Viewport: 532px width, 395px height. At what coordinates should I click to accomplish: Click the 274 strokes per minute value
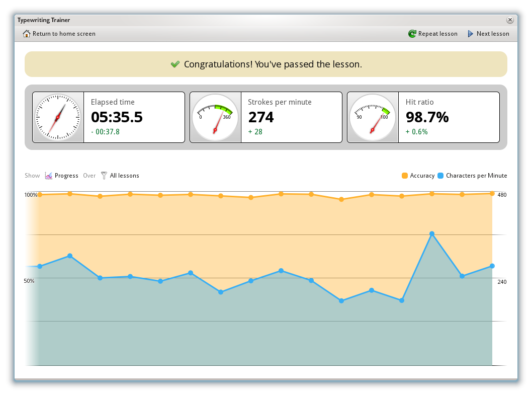coord(261,117)
